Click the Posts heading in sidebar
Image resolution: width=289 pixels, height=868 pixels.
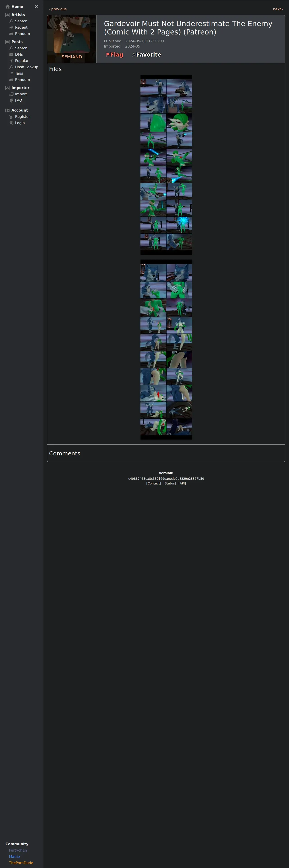tap(17, 42)
